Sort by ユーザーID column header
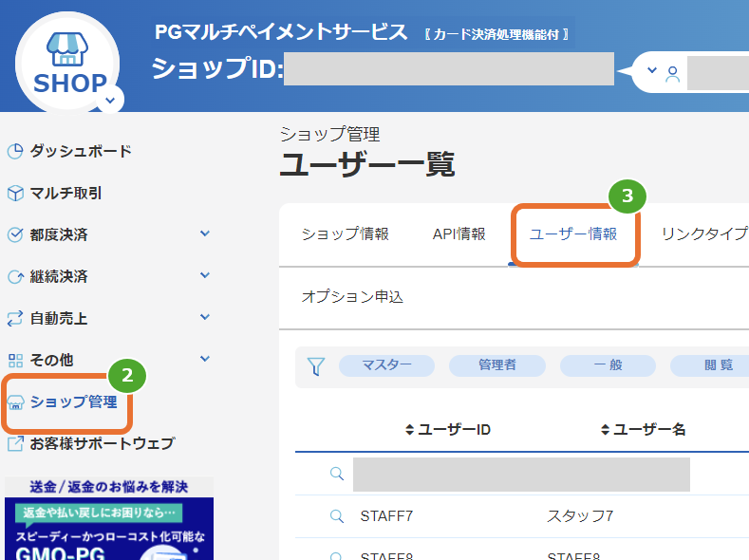 pos(447,430)
